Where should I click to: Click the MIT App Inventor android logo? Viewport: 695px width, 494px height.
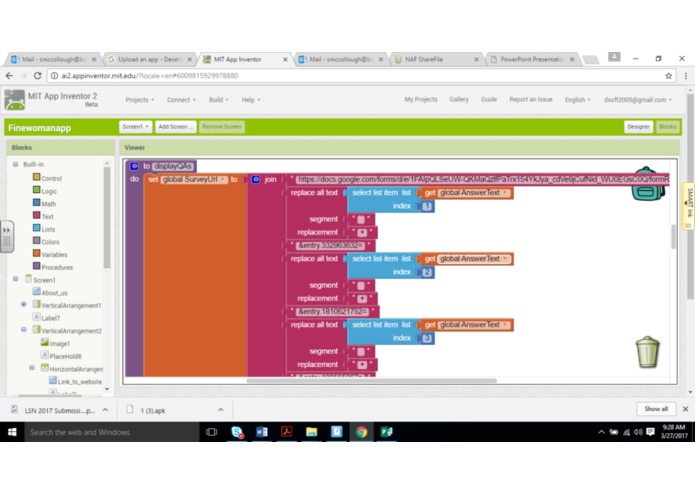[x=15, y=100]
